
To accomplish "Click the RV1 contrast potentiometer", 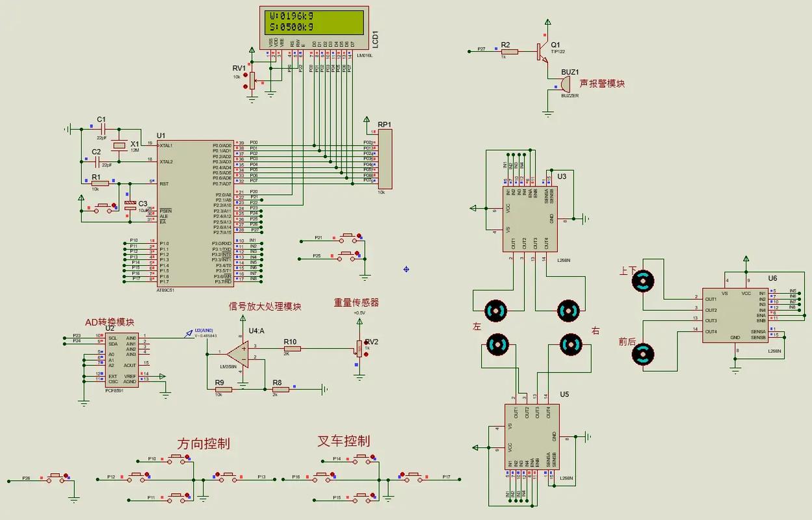I will click(x=252, y=81).
